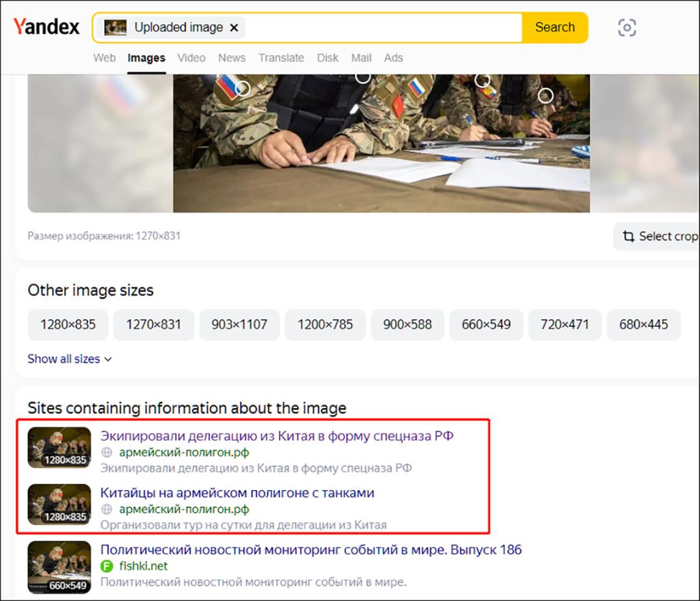Image resolution: width=700 pixels, height=601 pixels.
Task: Open link about Chinese delegation in spetsnaz uniform
Action: (x=277, y=436)
